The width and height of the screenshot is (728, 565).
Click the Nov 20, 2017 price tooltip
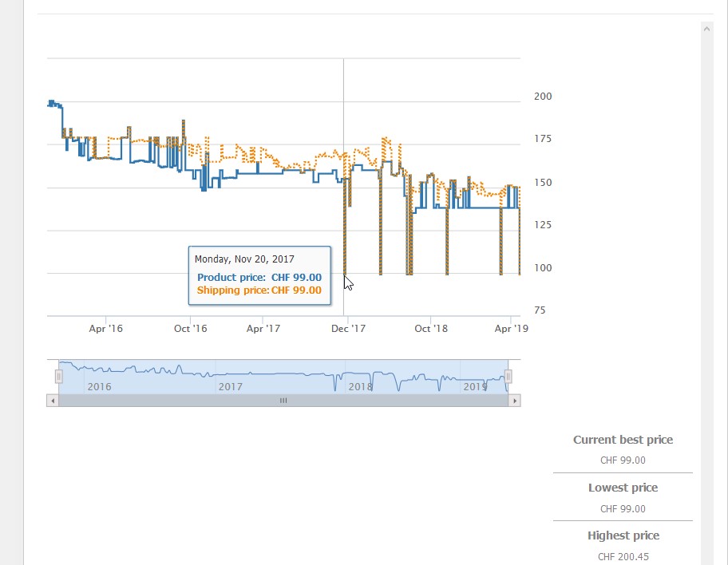(x=259, y=275)
